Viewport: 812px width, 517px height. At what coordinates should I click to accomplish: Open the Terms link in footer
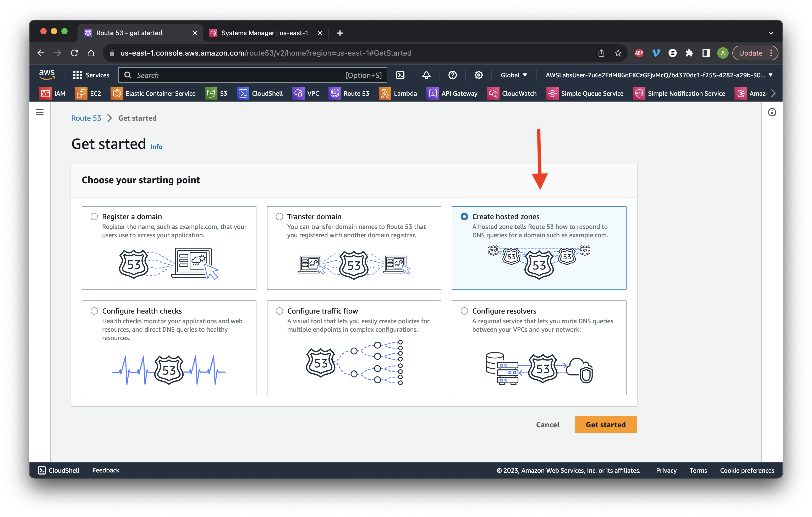tap(698, 470)
